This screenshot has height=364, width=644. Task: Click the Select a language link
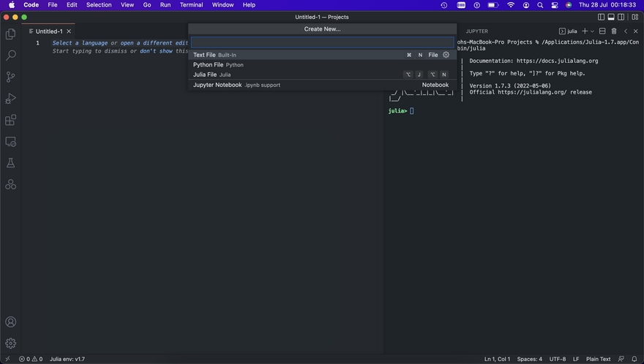point(80,42)
